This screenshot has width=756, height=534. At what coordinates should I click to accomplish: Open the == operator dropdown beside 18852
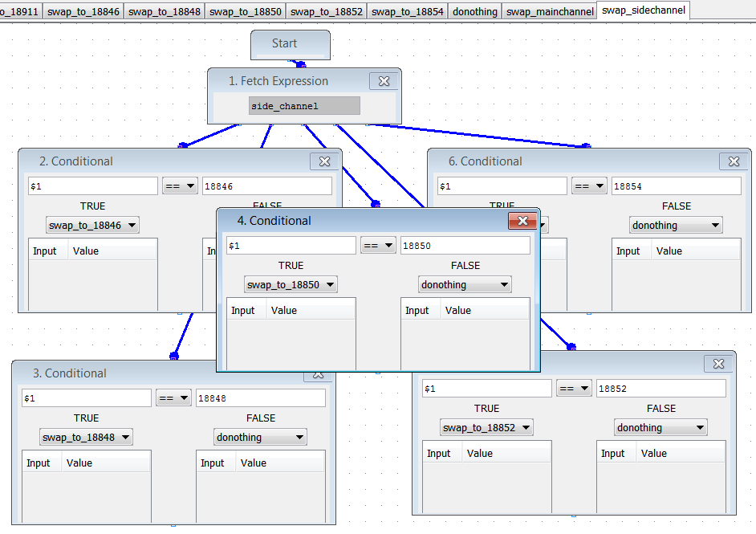[x=574, y=389]
